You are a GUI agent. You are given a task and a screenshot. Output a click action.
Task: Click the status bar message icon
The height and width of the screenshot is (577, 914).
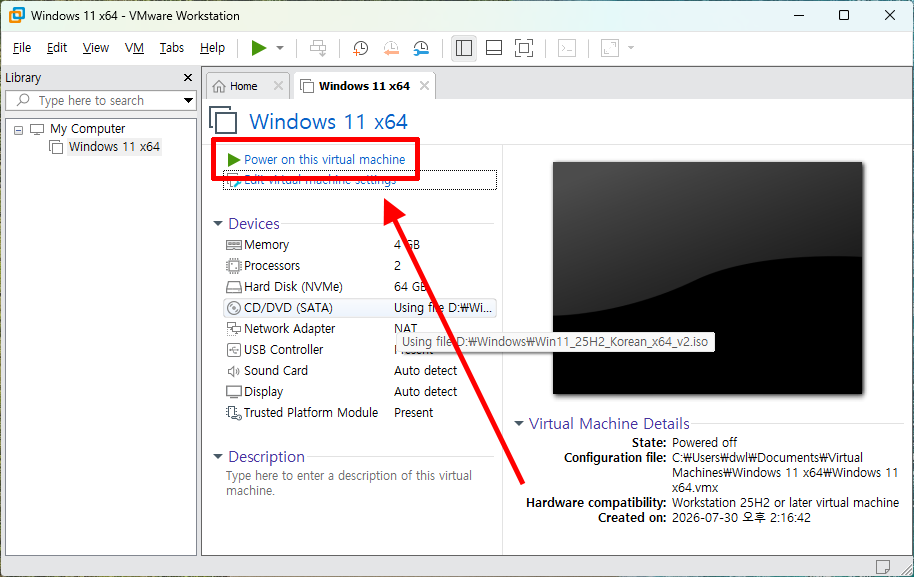pyautogui.click(x=883, y=567)
